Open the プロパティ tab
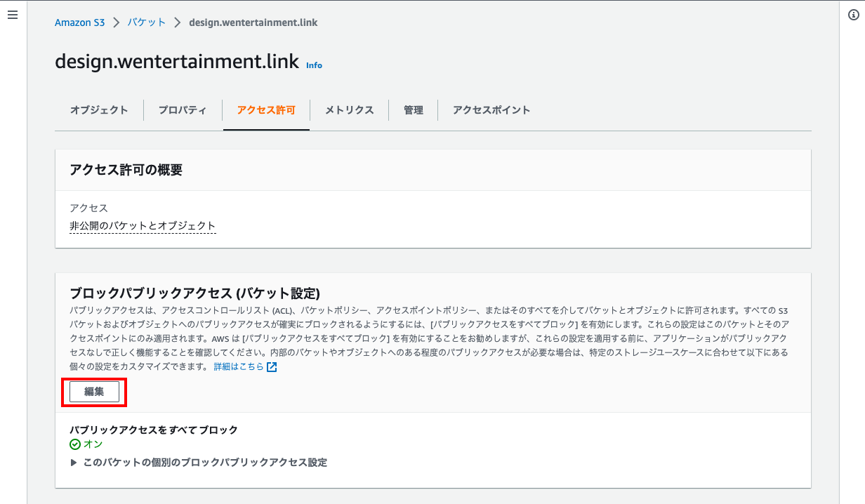 pyautogui.click(x=183, y=110)
